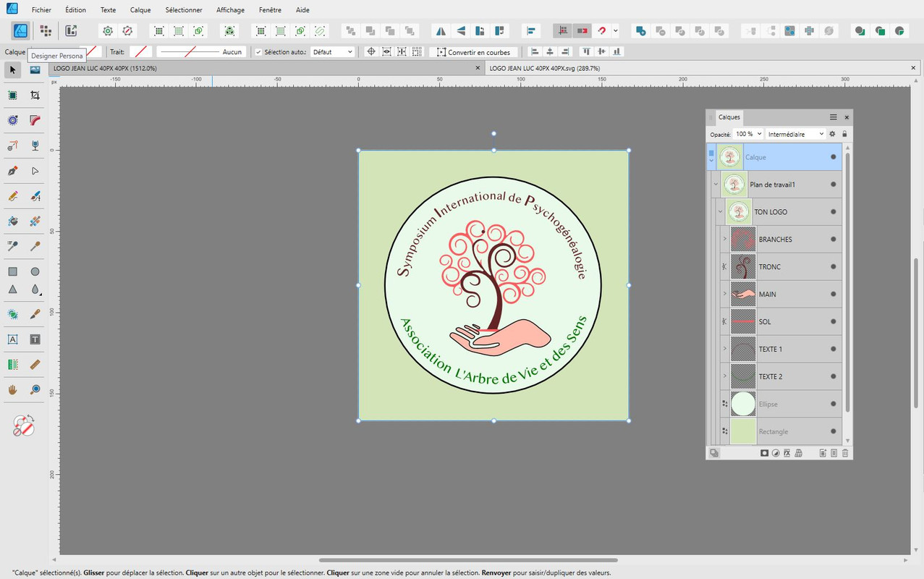Viewport: 924px width, 579px height.
Task: Switch to the Export Persona icon
Action: click(71, 30)
